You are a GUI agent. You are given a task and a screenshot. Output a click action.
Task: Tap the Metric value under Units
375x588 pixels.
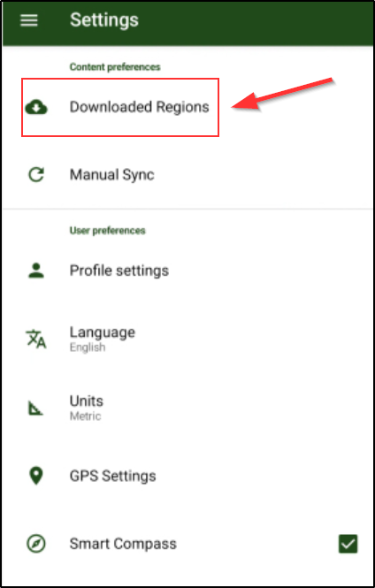click(x=85, y=416)
